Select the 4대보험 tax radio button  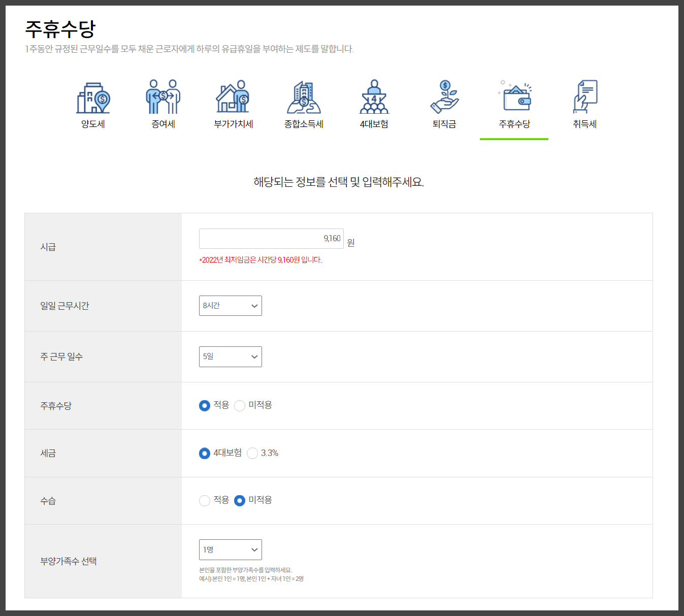point(205,453)
